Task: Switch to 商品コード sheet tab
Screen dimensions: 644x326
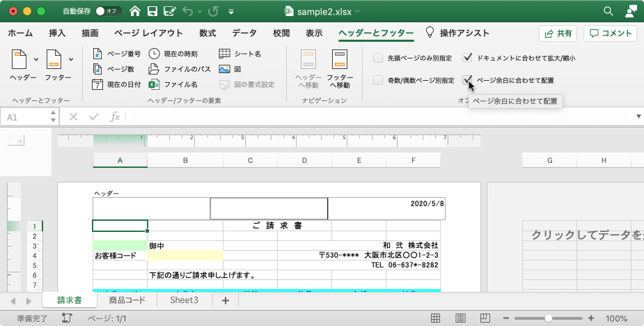Action: point(127,300)
